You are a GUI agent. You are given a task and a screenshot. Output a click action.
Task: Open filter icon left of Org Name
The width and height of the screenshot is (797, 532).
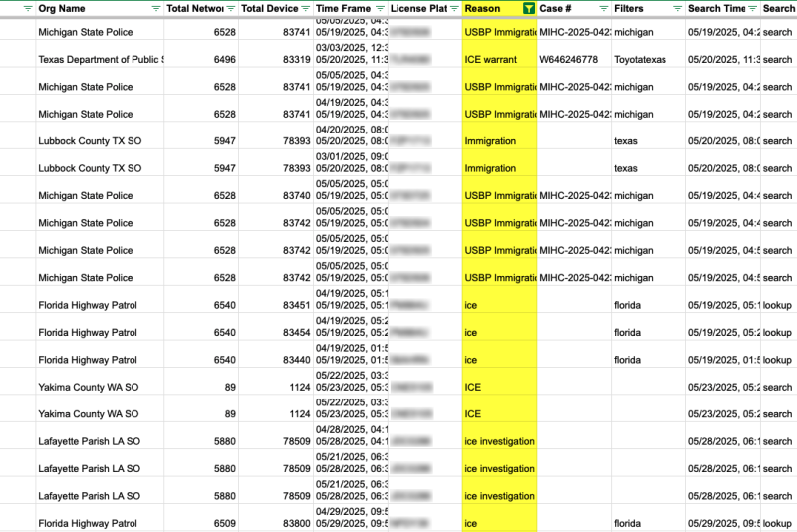28,9
